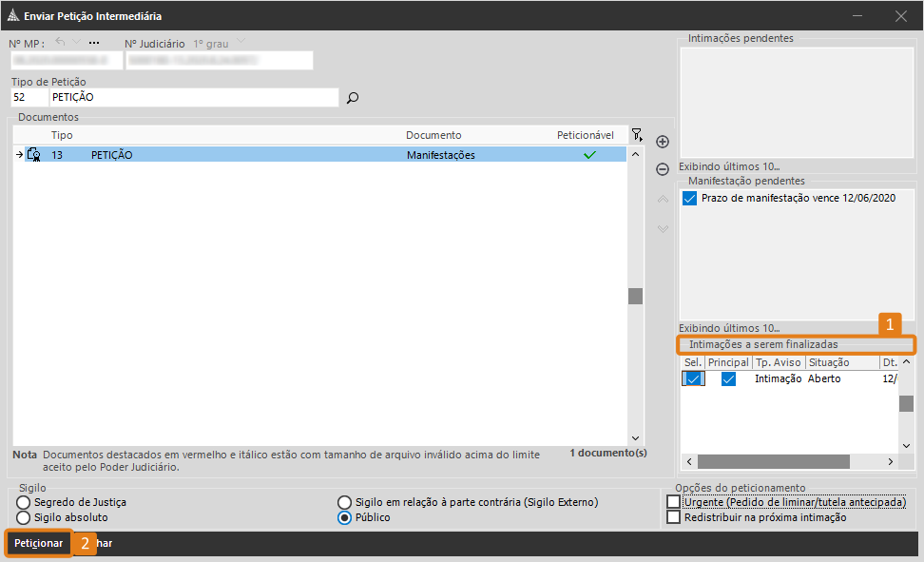Open the three-dots menu next to Nº MP

(94, 43)
